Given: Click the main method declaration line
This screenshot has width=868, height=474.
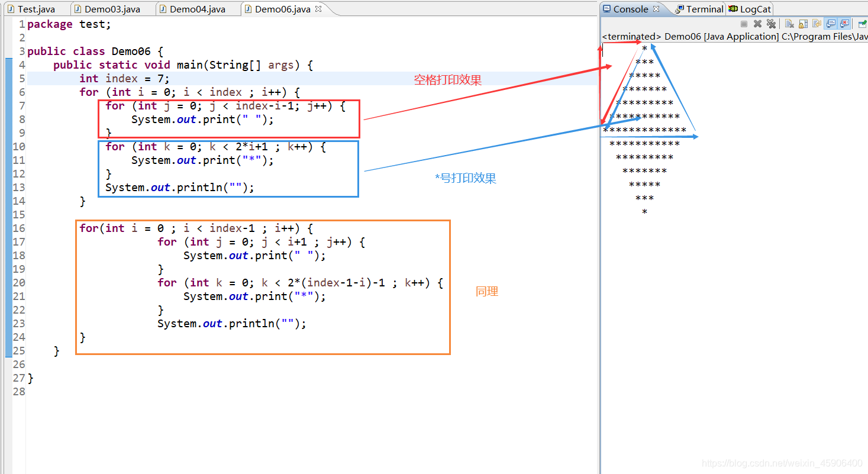Looking at the screenshot, I should 183,65.
